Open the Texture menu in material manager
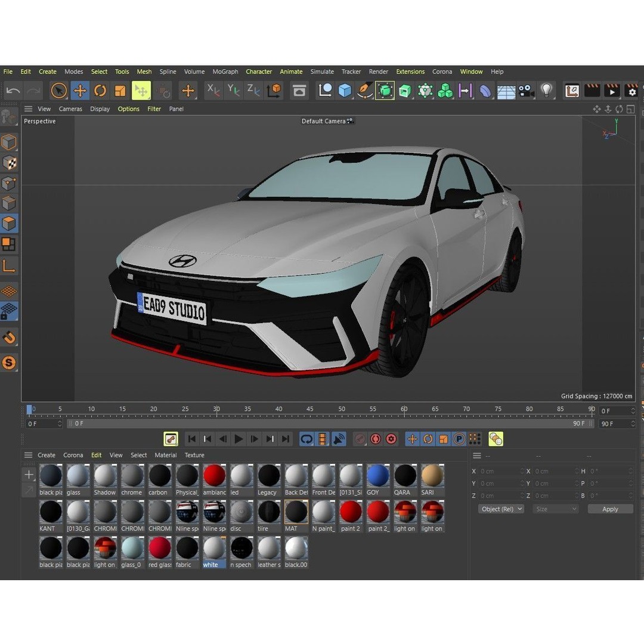This screenshot has height=644, width=644. click(x=194, y=455)
